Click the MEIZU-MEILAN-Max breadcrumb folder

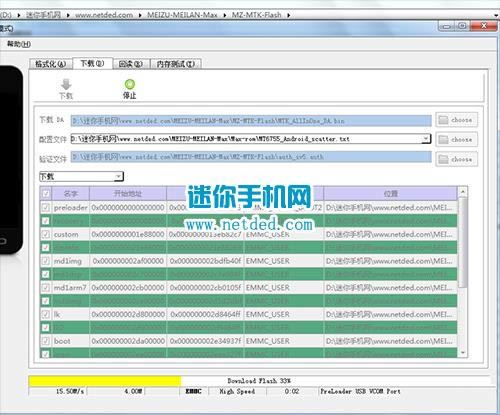tap(182, 15)
